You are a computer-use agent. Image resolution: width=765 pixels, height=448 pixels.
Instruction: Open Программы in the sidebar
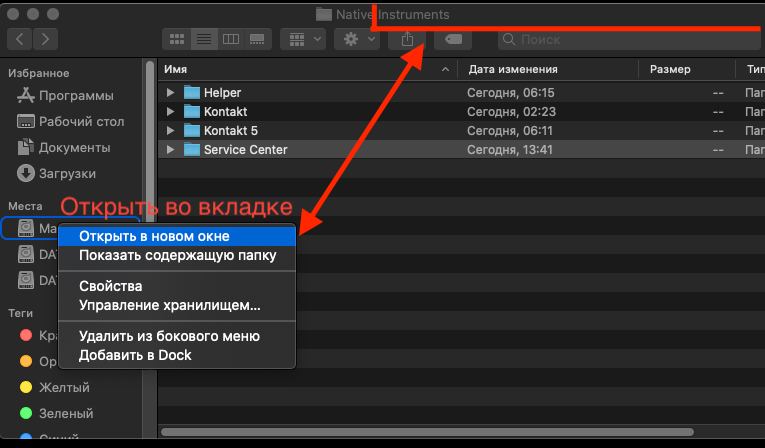(76, 96)
